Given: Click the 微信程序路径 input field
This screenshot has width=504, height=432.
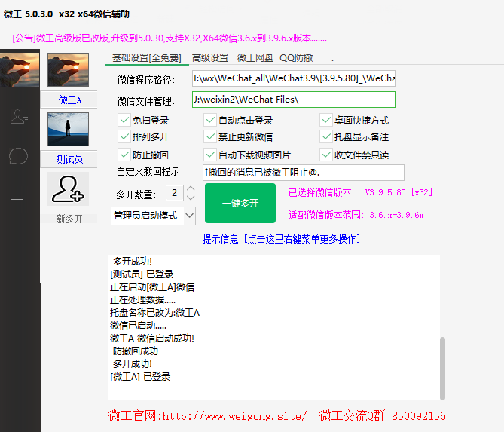Looking at the screenshot, I should (294, 78).
